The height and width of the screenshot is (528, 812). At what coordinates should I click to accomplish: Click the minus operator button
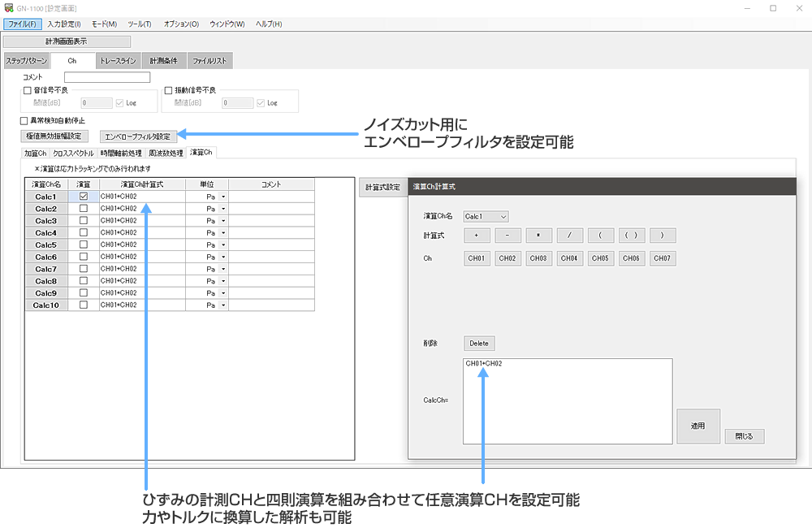pos(508,236)
